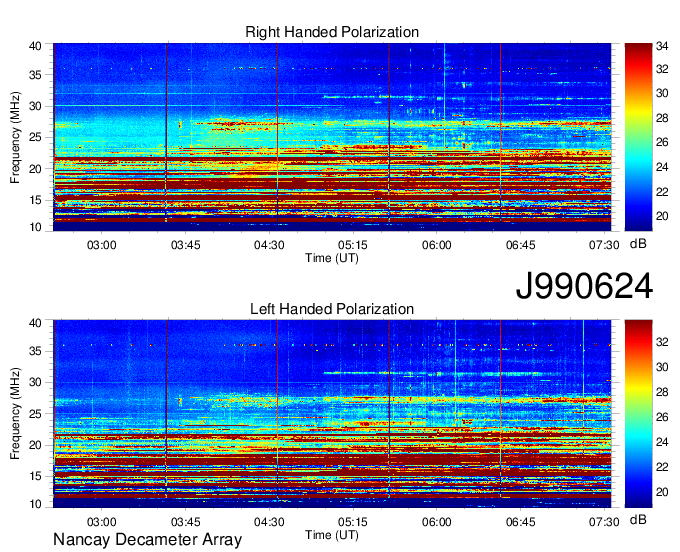Image resolution: width=680 pixels, height=552 pixels.
Task: Click the 15 MHz tick on Right Handed plot
Action: 35,200
